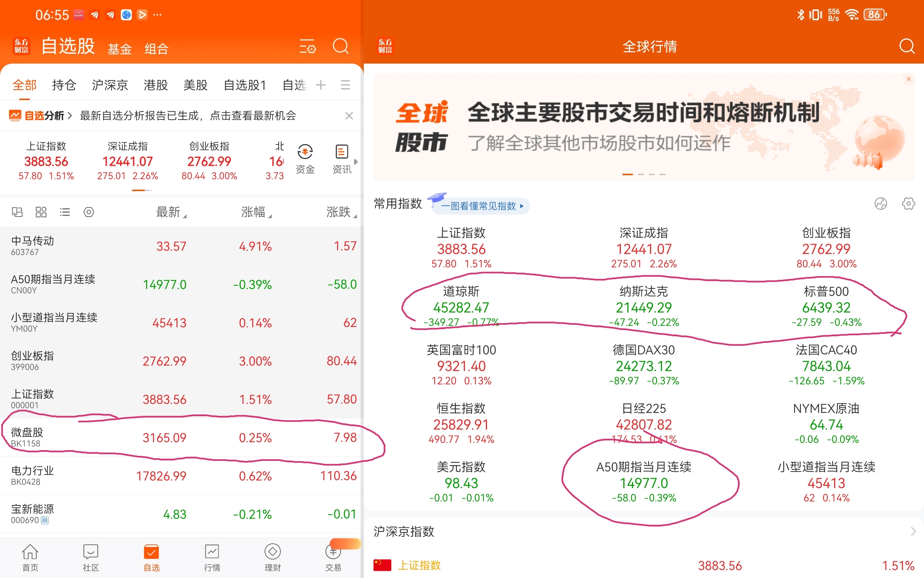Open 德国DAX30 index card
The width and height of the screenshot is (924, 578).
[x=644, y=365]
